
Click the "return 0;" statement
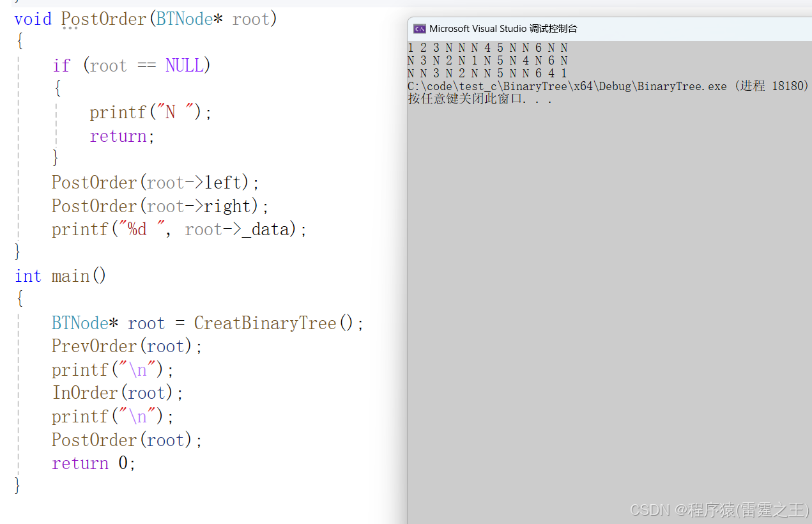click(94, 463)
